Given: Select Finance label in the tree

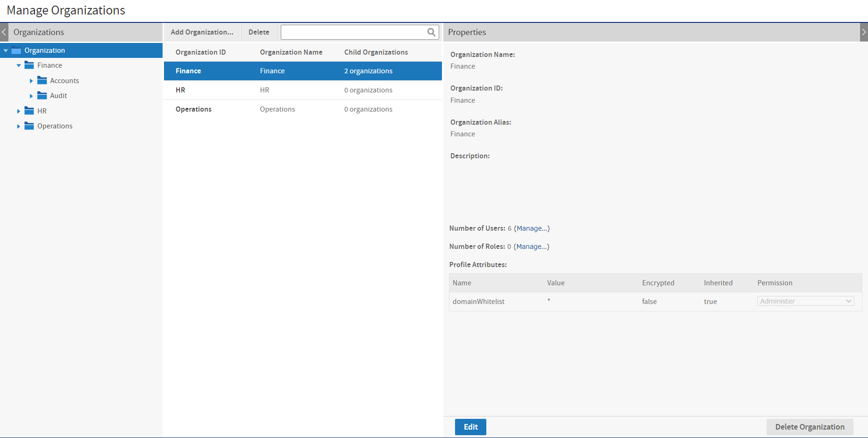Looking at the screenshot, I should (x=50, y=65).
